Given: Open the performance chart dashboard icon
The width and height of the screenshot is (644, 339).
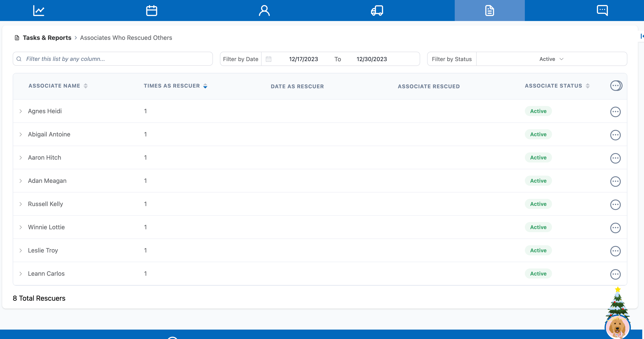Looking at the screenshot, I should click(39, 11).
